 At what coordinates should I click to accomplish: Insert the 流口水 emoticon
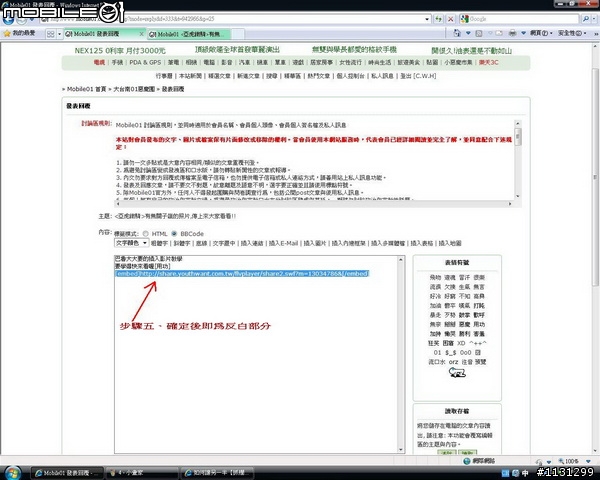437,362
